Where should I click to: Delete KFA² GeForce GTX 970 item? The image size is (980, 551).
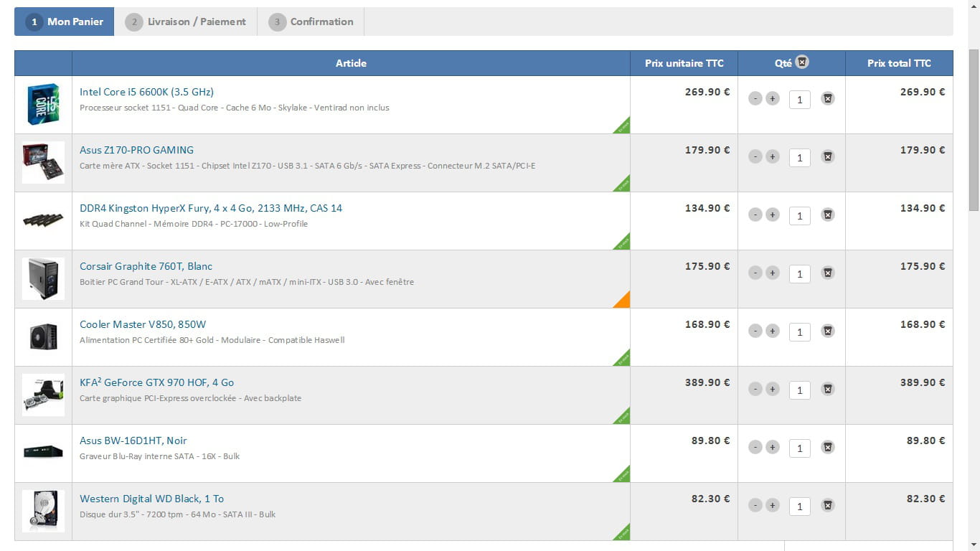pyautogui.click(x=827, y=389)
